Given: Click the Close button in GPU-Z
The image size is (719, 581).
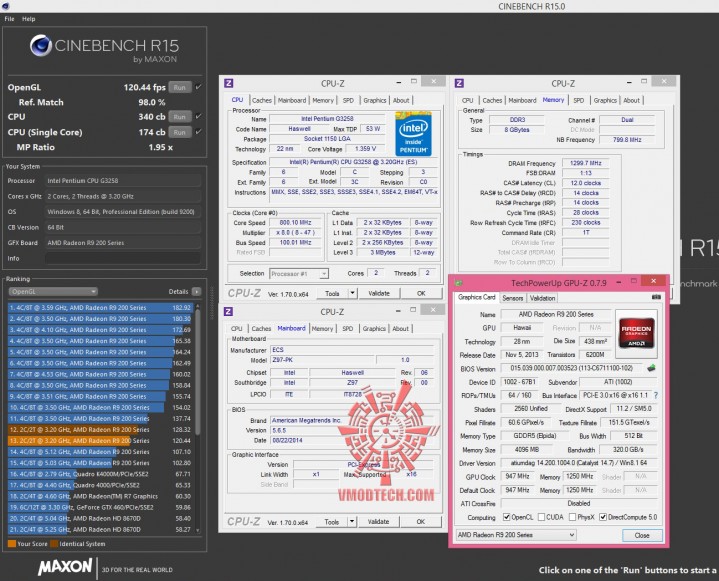Looking at the screenshot, I should (642, 536).
